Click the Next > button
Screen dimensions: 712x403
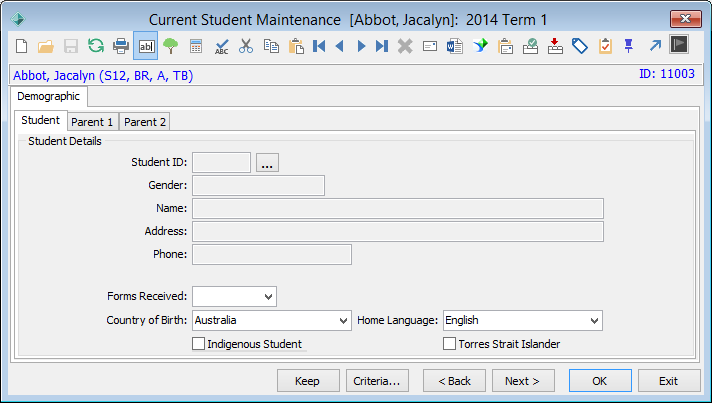[x=523, y=381]
